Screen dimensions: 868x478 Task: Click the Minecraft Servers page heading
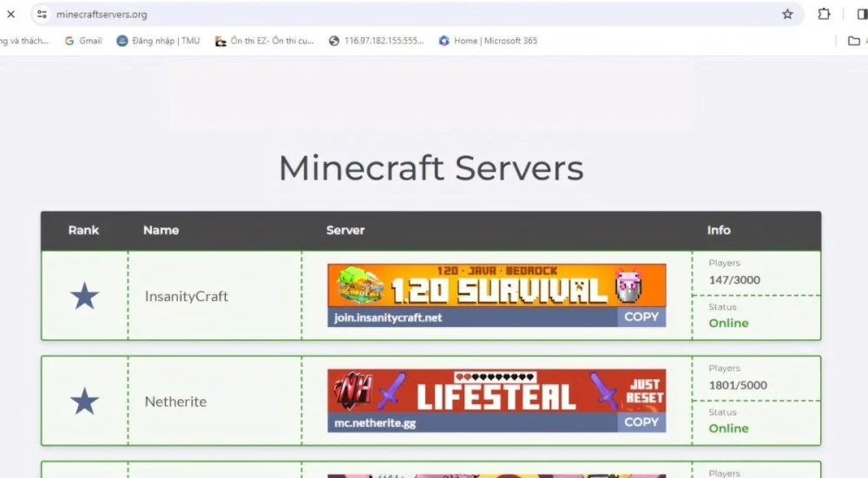coord(431,167)
